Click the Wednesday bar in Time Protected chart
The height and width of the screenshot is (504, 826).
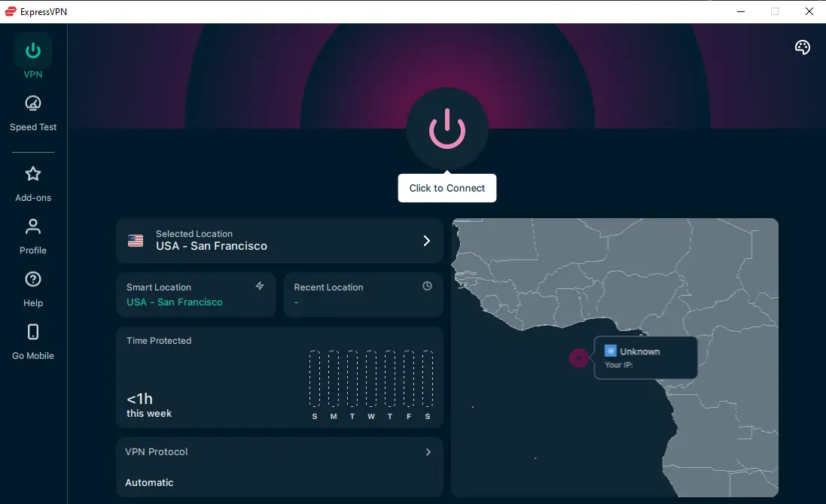click(x=371, y=378)
